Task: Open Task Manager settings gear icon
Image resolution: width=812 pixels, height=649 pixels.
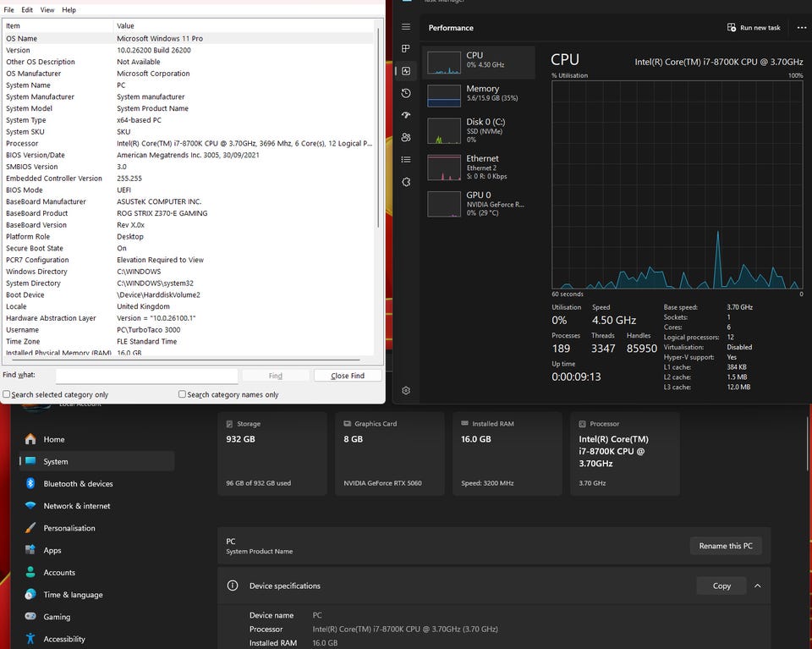Action: click(406, 390)
